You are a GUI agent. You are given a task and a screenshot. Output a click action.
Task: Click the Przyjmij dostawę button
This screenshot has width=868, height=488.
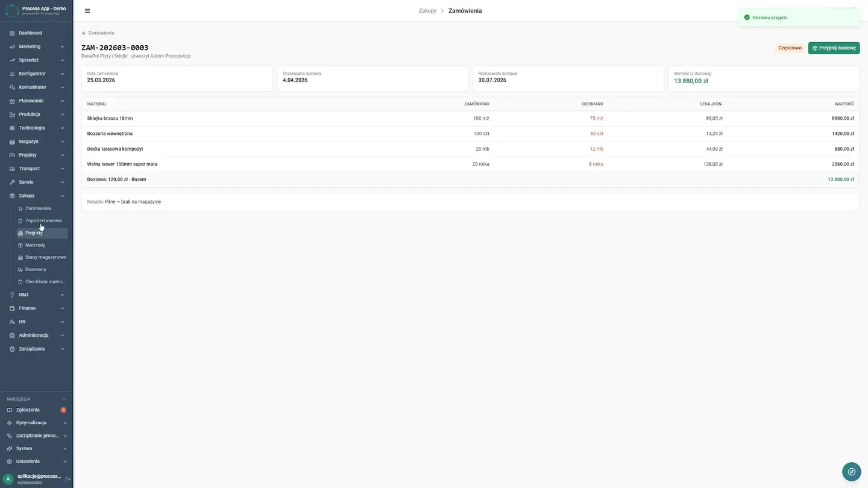834,48
